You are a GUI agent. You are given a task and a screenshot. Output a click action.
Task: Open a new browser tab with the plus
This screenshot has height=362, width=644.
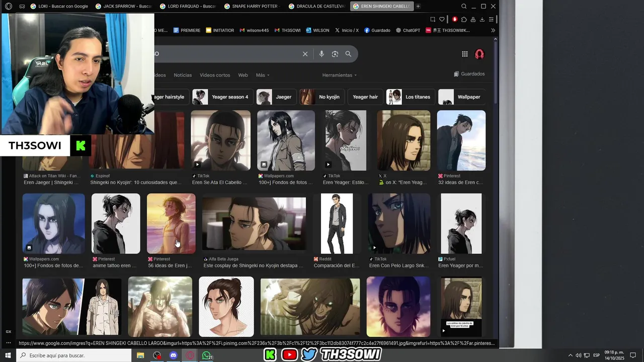click(418, 6)
